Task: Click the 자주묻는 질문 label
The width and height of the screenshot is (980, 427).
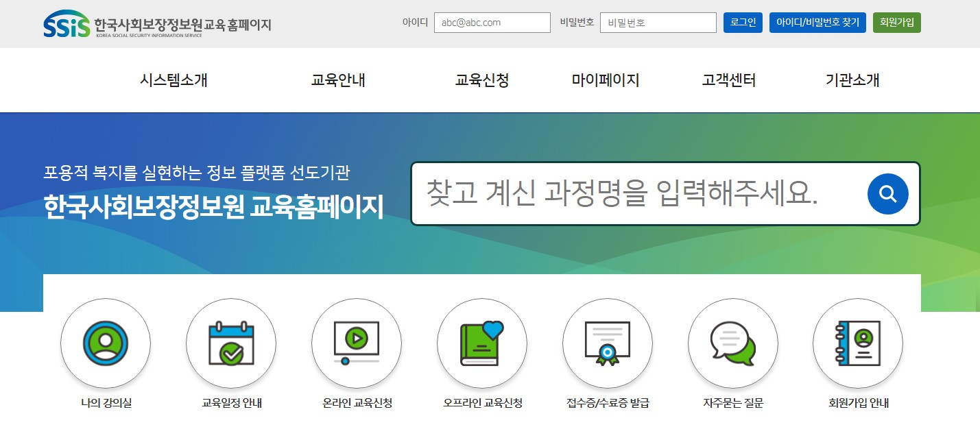Action: (x=733, y=403)
